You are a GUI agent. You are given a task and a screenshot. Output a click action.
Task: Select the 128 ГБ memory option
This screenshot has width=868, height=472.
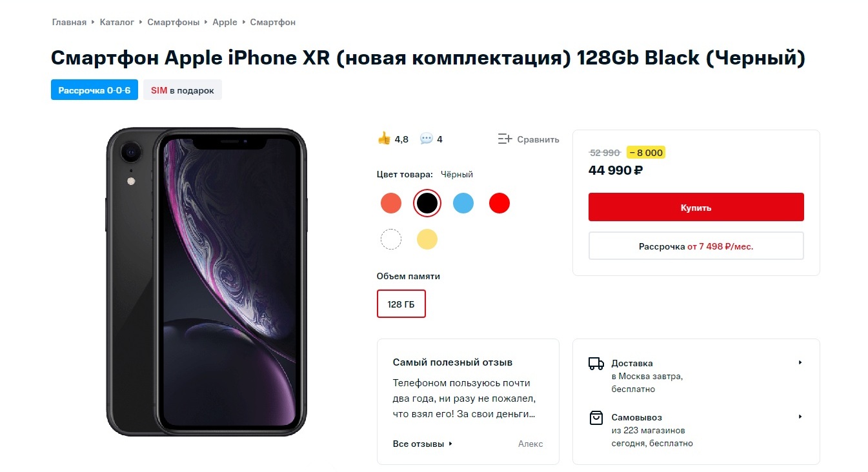tap(401, 304)
